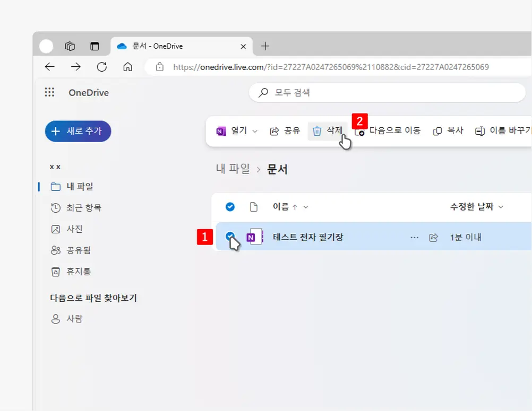Go back with the browser back arrow

(x=50, y=67)
